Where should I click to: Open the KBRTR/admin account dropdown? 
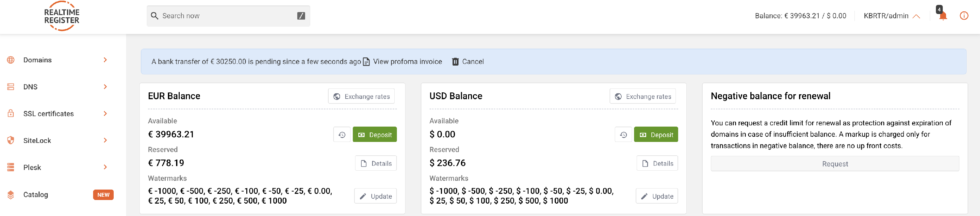pyautogui.click(x=891, y=16)
